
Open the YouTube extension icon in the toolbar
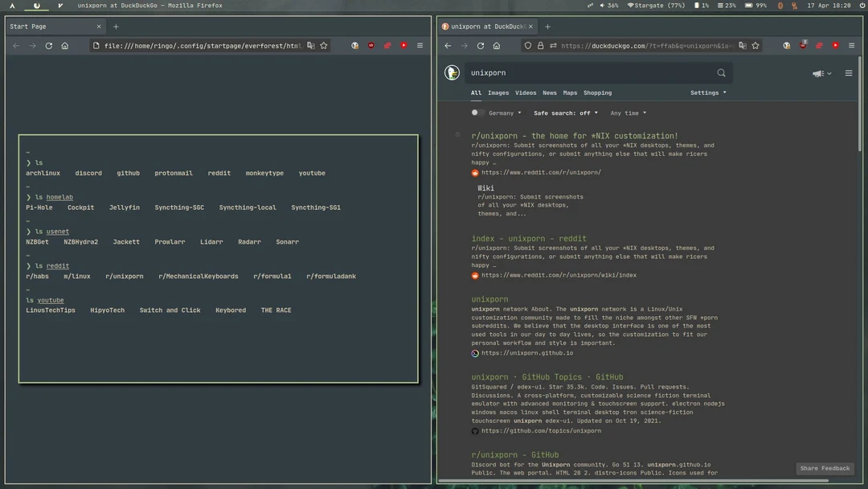(x=836, y=46)
